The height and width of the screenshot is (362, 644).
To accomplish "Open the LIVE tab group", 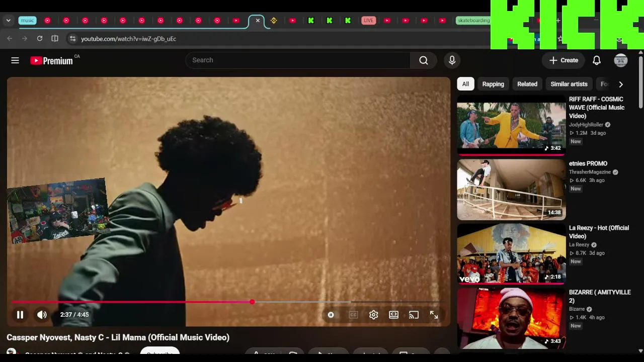I will [368, 21].
